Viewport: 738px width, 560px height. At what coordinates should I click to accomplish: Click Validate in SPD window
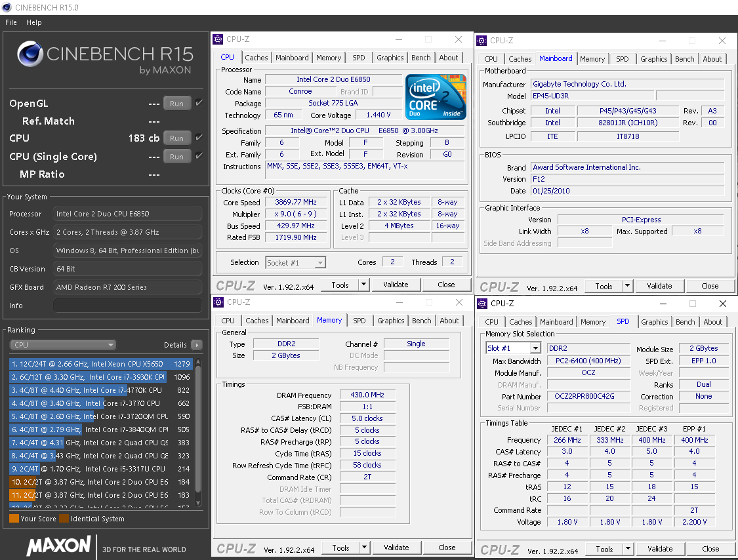[x=660, y=549]
